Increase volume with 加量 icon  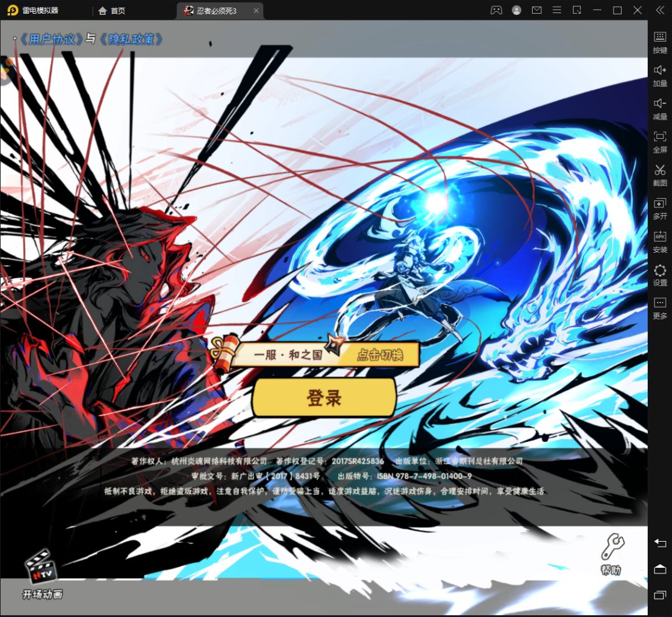660,75
